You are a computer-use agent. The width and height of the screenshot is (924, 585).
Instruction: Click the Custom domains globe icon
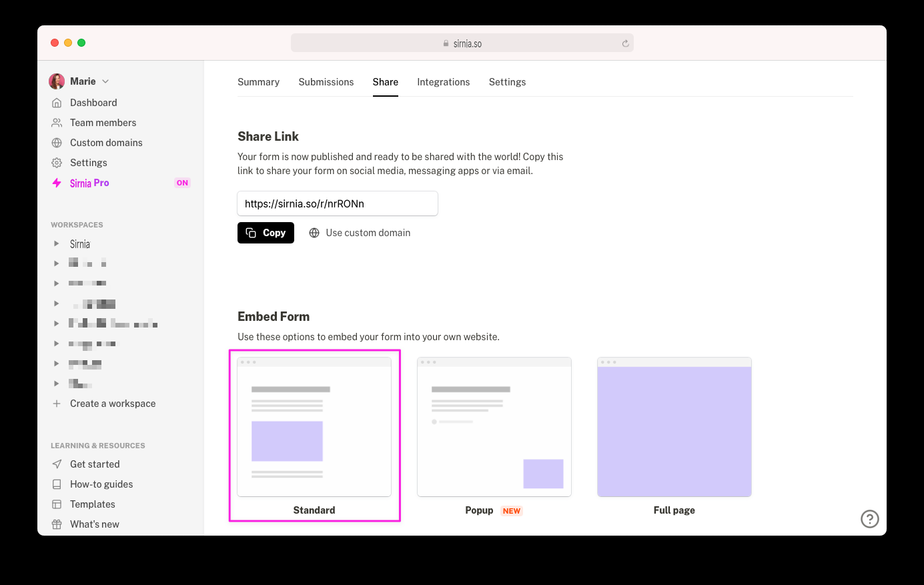(57, 143)
